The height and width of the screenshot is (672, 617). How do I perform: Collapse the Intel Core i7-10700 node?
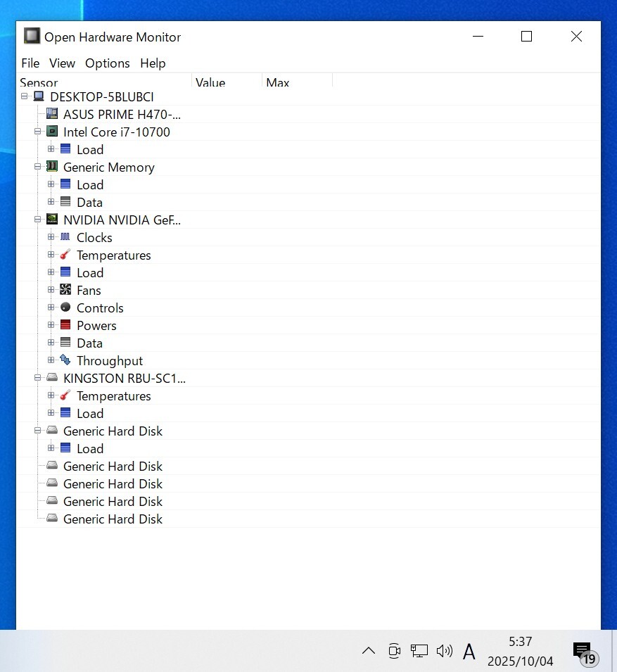click(x=38, y=131)
